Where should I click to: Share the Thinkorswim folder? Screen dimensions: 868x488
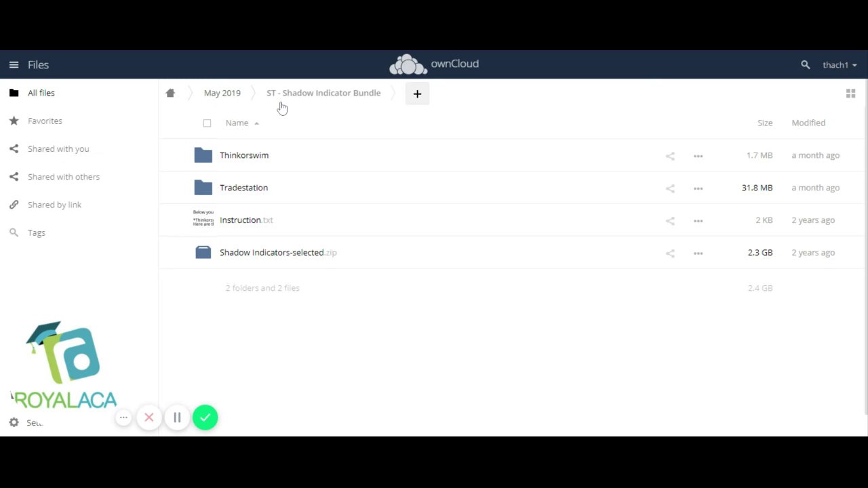pos(670,156)
